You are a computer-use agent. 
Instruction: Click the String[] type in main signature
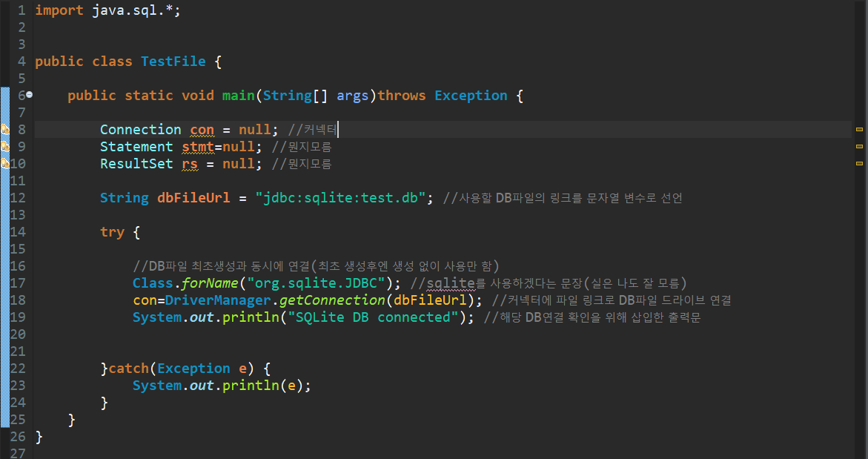[x=296, y=96]
